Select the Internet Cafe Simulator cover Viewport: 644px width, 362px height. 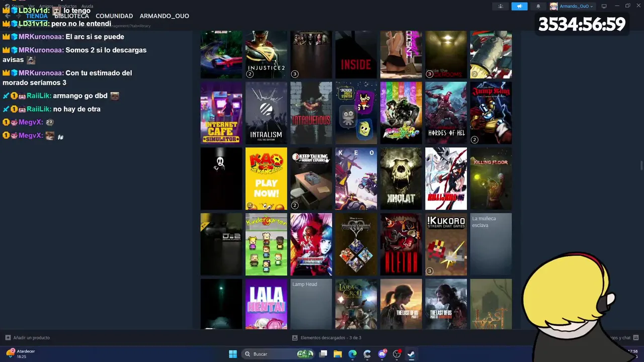coord(221,113)
